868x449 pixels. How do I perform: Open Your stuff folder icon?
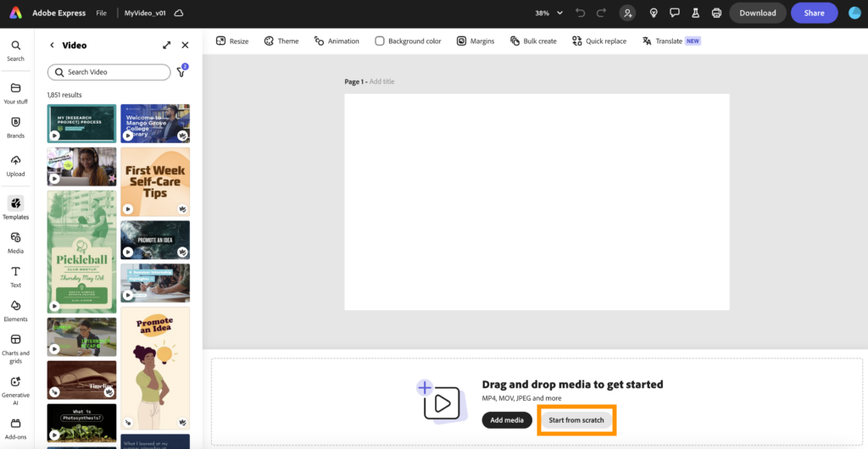pos(15,89)
